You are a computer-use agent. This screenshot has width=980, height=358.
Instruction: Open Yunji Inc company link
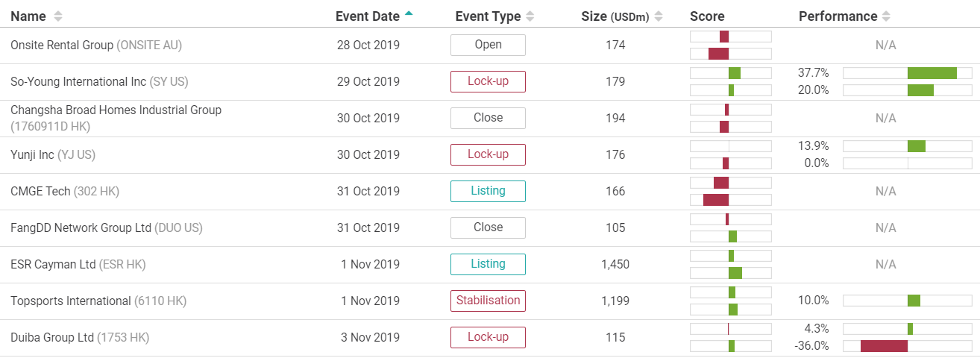click(x=32, y=154)
